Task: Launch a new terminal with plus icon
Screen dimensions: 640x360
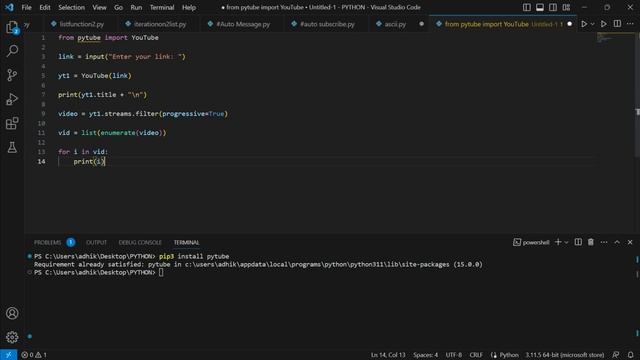Action: click(x=558, y=242)
